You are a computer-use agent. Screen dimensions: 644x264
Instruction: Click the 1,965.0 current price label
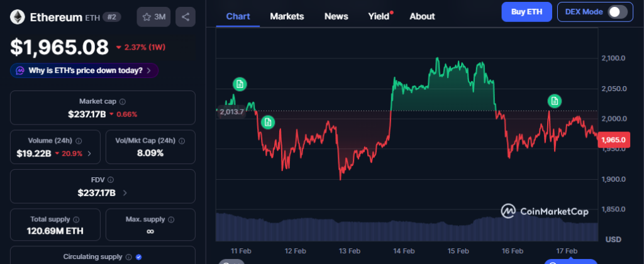coord(613,140)
